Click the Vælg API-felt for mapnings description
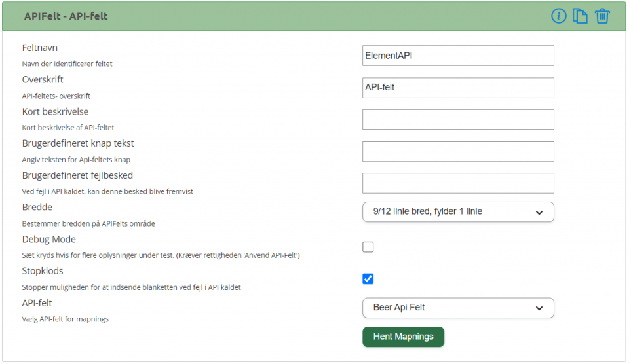Viewport: 629px width, 364px height. pyautogui.click(x=66, y=319)
